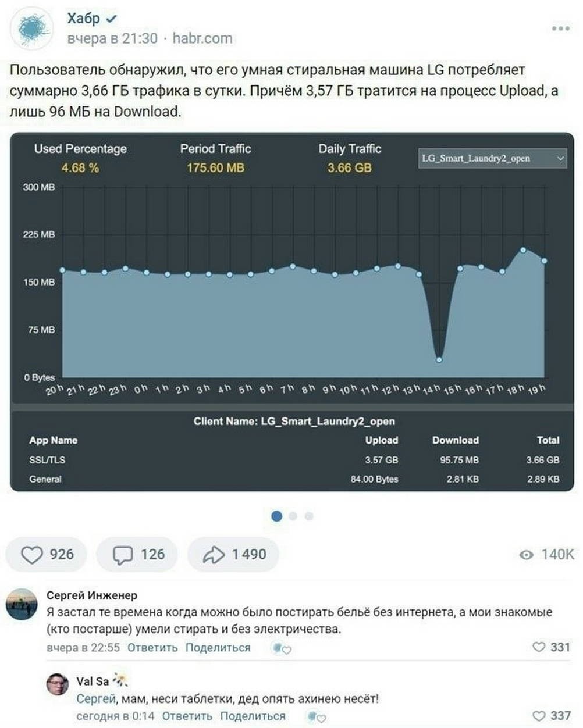Open Сергей Инженер's profile avatar
This screenshot has height=728, width=583.
22,604
